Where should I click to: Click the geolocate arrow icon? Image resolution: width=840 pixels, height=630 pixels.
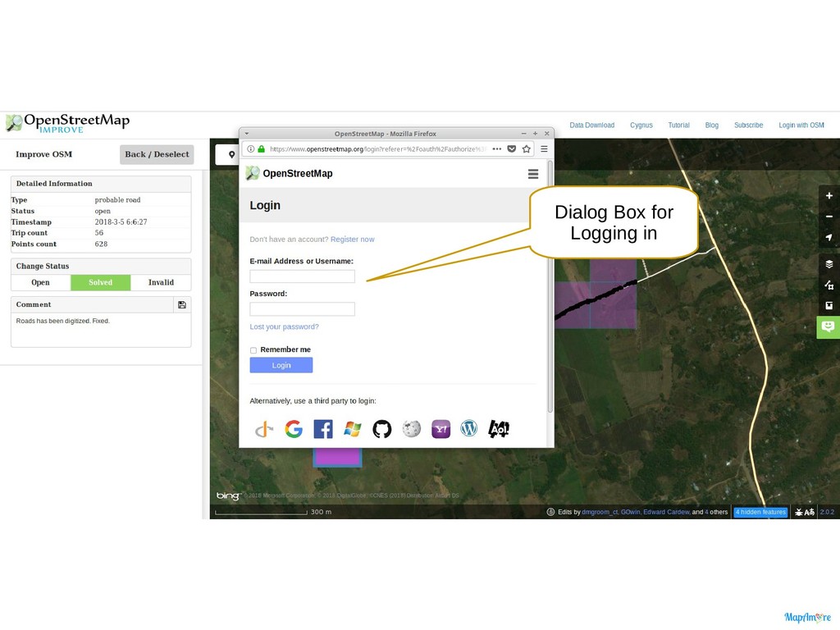829,237
